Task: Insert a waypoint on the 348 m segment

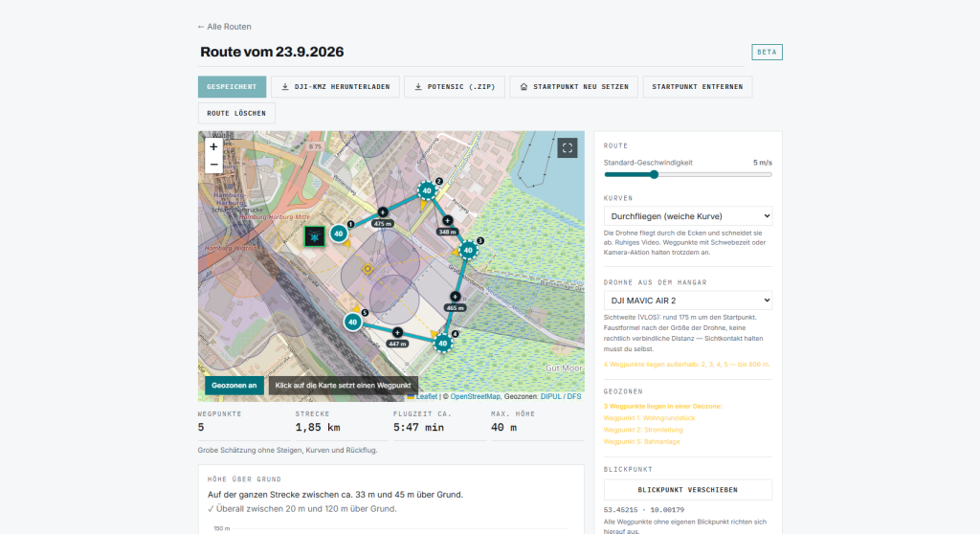Action: point(448,220)
